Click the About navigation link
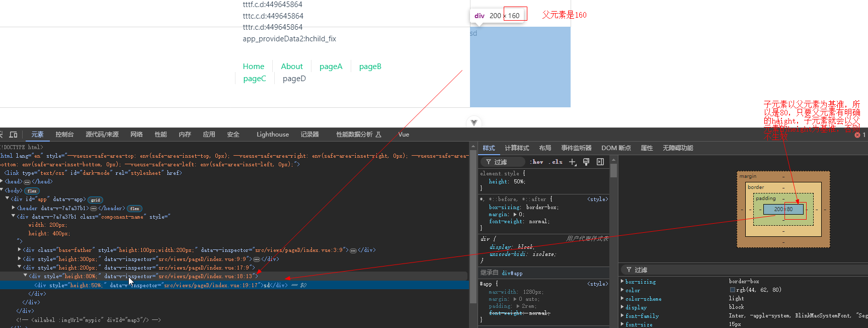 [x=292, y=67]
